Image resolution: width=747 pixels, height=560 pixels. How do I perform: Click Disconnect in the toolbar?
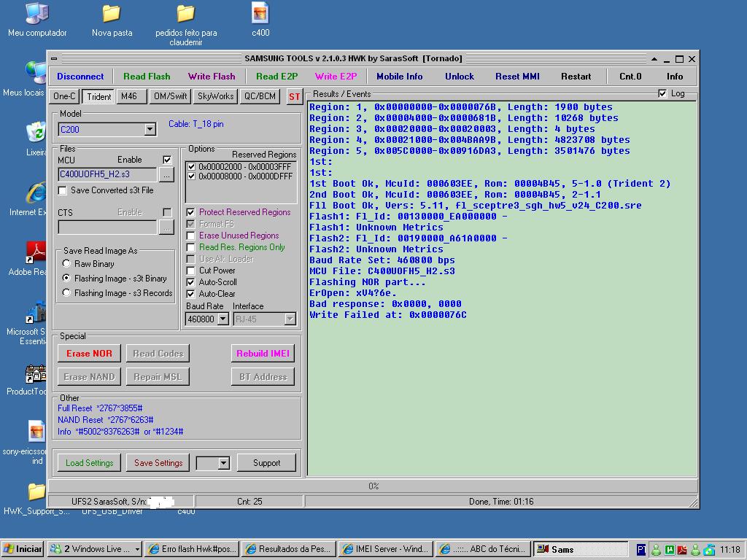pos(80,76)
